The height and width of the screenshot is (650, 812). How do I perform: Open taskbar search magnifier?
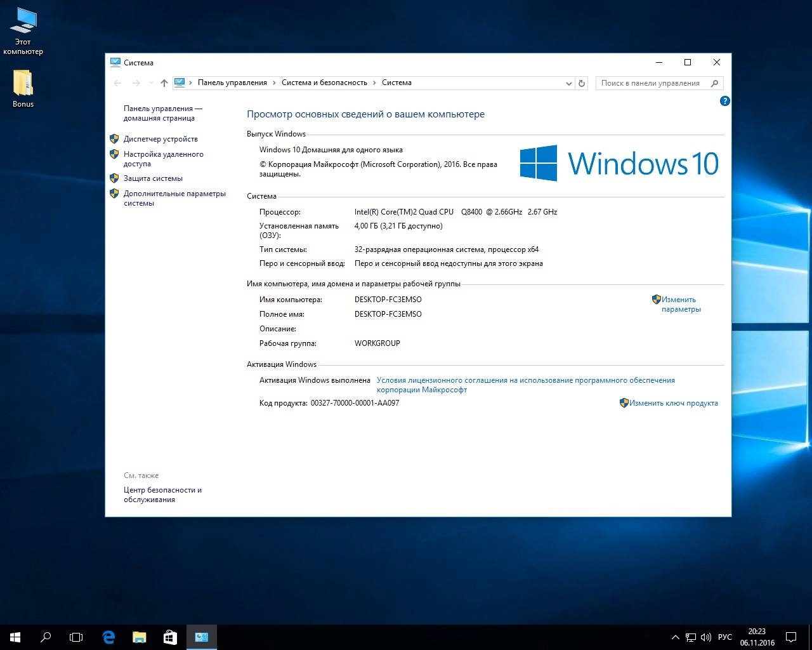(46, 637)
